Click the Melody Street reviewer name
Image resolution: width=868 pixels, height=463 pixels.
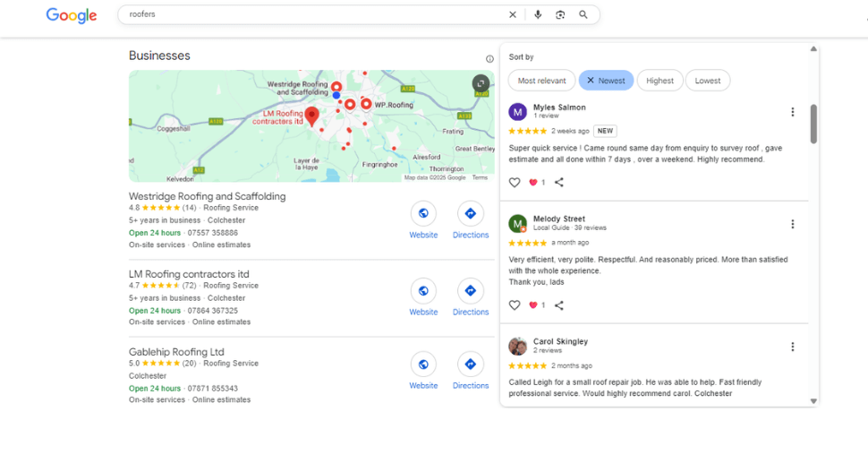559,219
